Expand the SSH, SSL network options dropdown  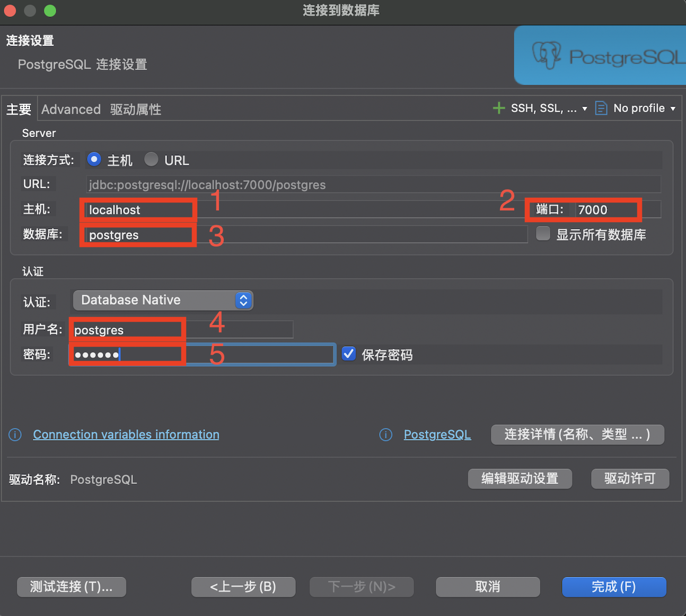pyautogui.click(x=584, y=109)
